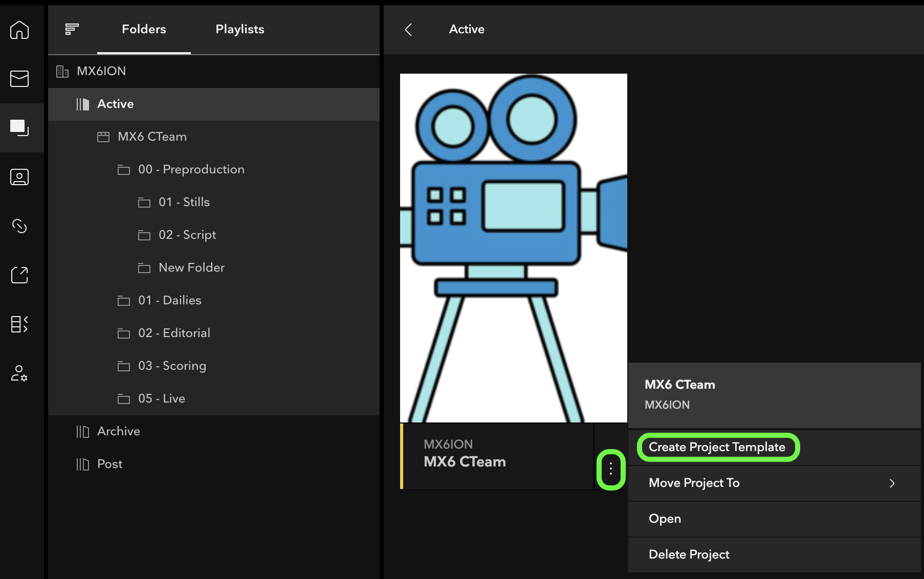Click the sort list icon beside Folders
Viewport: 924px width, 579px height.
click(x=72, y=29)
